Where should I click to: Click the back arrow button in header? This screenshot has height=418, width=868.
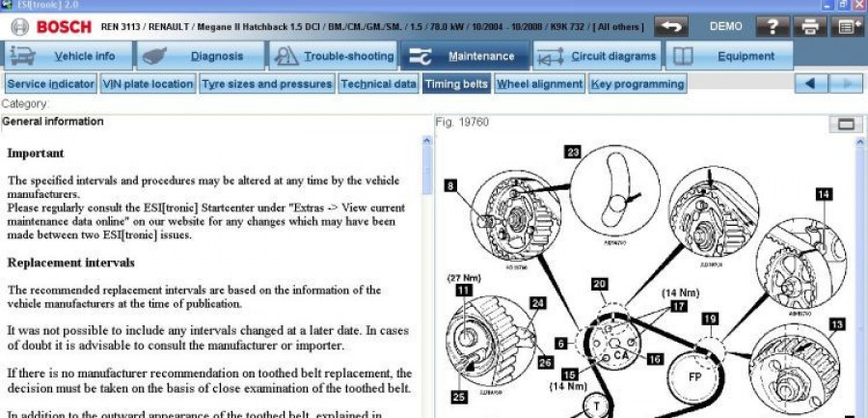click(671, 27)
